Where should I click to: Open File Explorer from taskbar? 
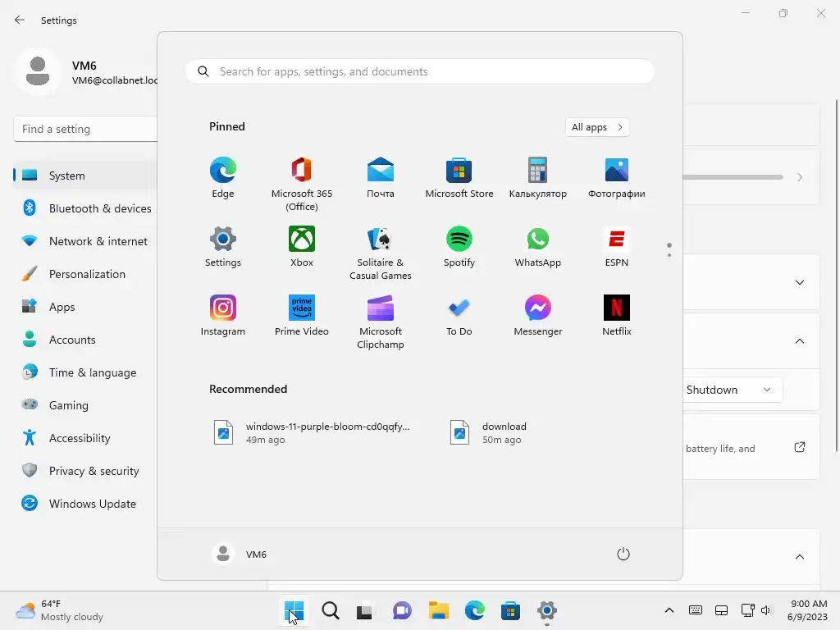[x=438, y=610]
